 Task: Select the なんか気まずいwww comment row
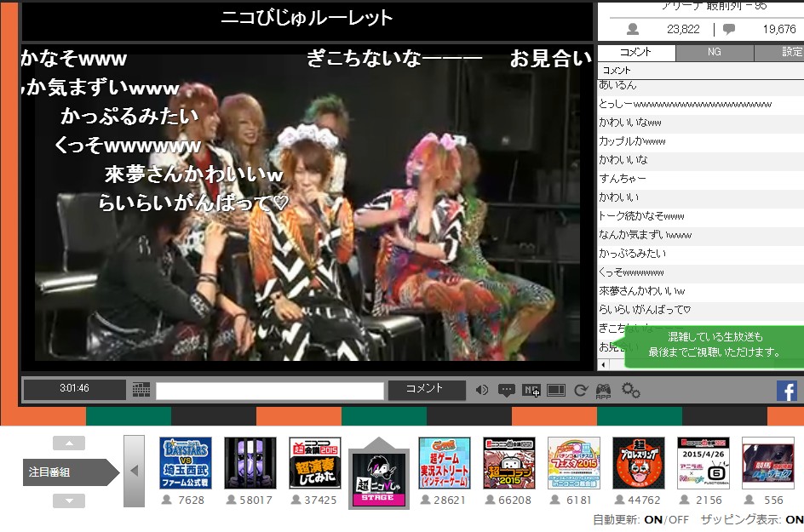700,235
